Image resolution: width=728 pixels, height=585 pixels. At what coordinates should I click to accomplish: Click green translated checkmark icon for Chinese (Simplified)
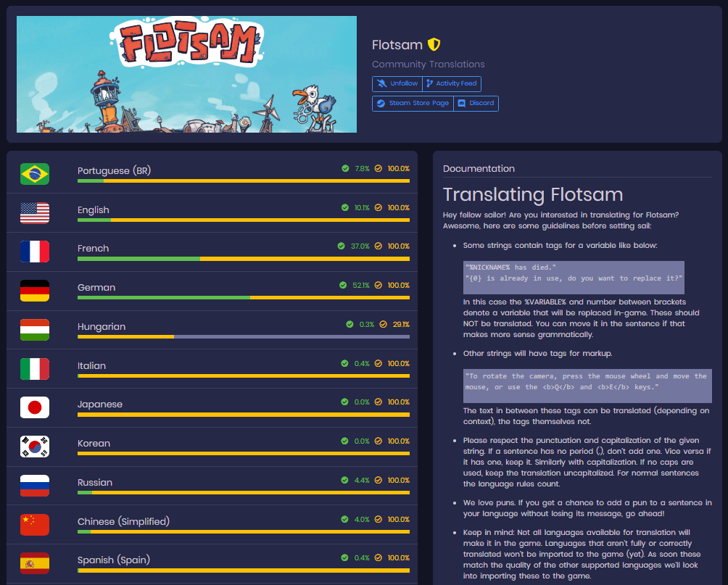(344, 519)
